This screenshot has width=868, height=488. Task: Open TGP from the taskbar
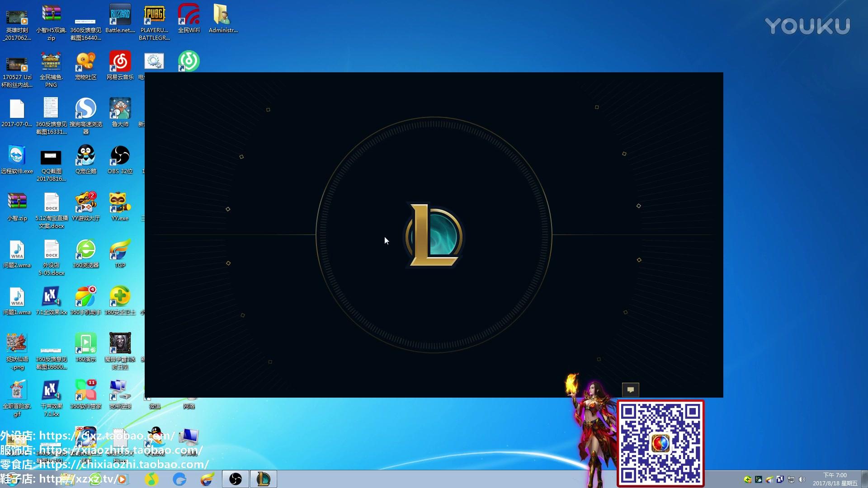tap(208, 479)
